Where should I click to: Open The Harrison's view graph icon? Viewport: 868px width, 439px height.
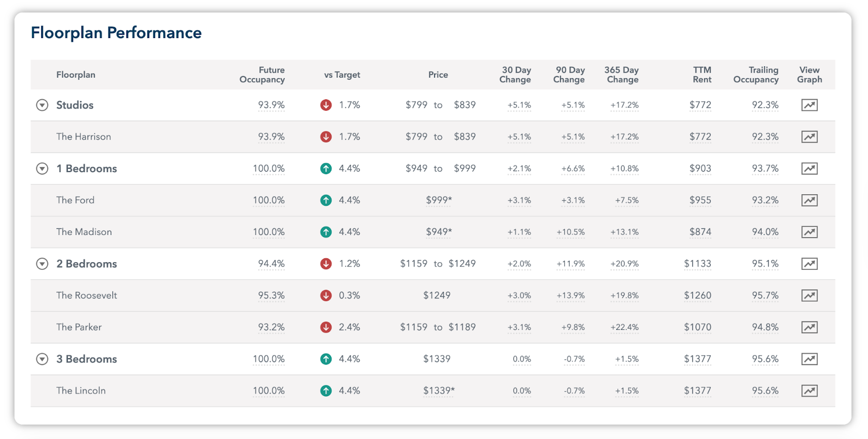809,137
